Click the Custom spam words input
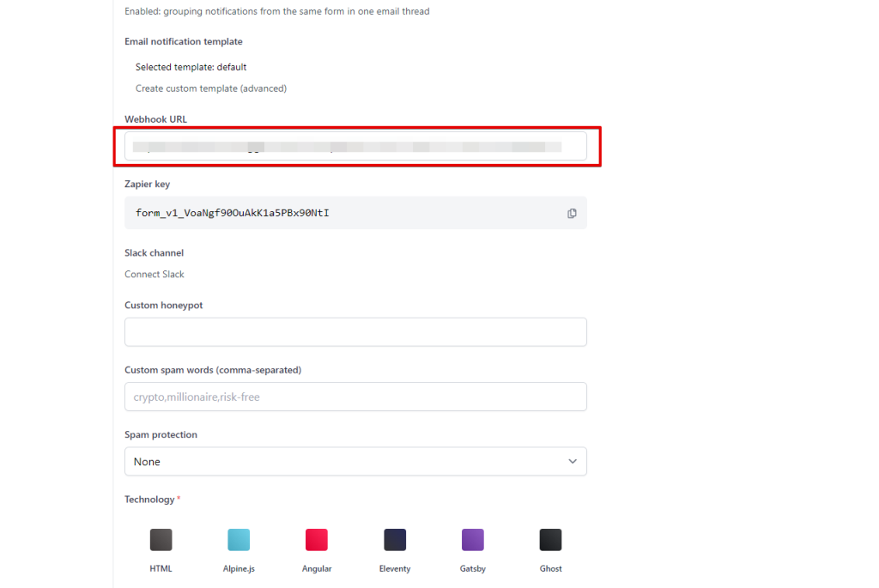This screenshot has height=588, width=879. coord(355,397)
